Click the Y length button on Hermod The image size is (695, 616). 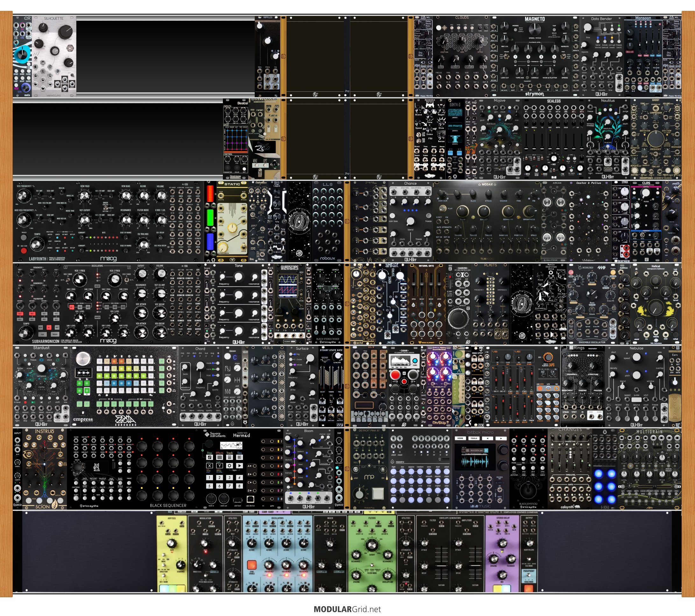(x=220, y=466)
